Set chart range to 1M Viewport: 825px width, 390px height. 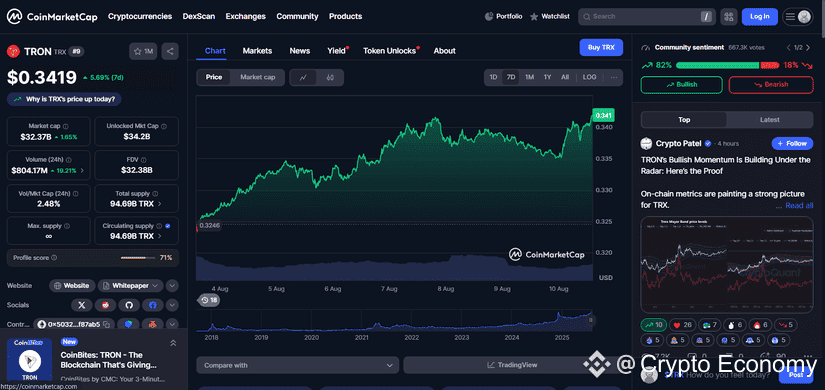point(529,77)
